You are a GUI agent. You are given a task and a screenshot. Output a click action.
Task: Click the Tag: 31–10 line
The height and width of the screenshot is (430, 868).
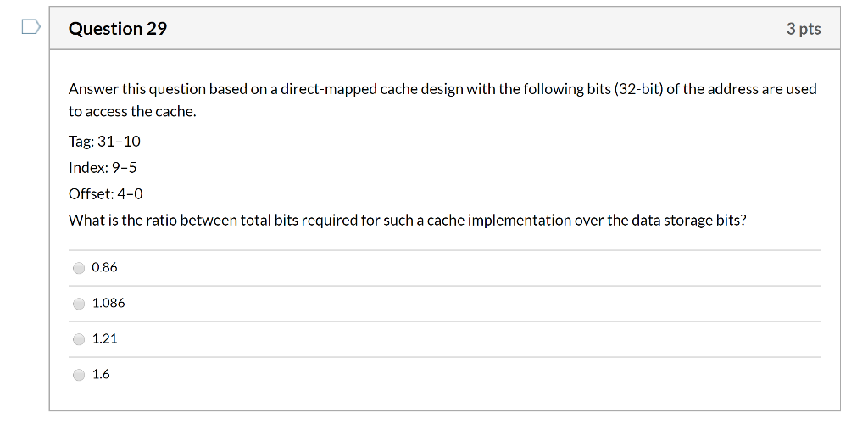104,142
